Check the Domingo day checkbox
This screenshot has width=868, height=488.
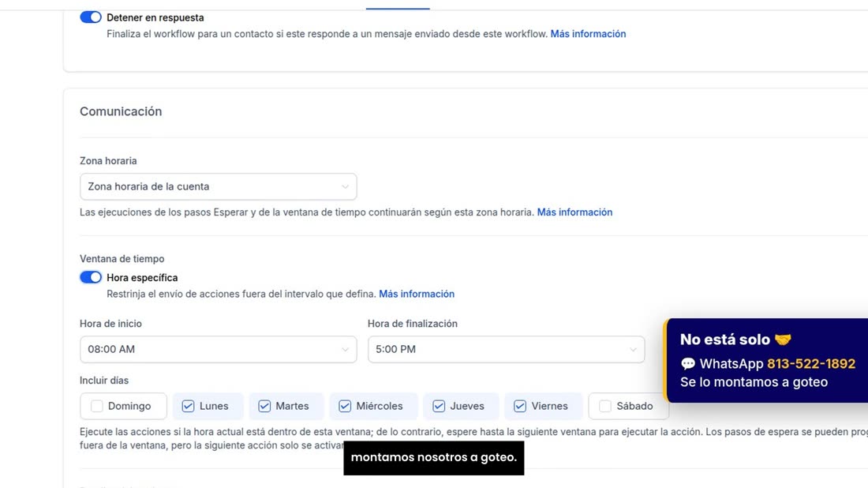pos(97,406)
